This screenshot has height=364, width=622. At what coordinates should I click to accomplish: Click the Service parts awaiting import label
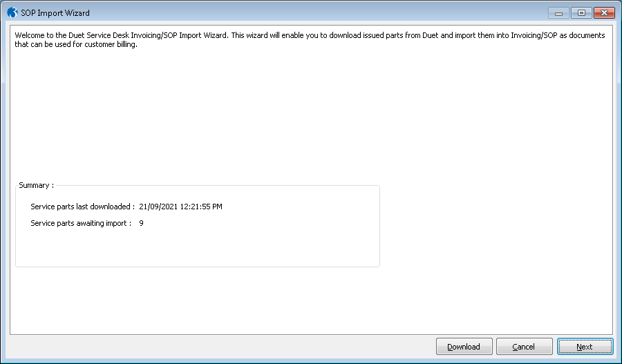(81, 223)
